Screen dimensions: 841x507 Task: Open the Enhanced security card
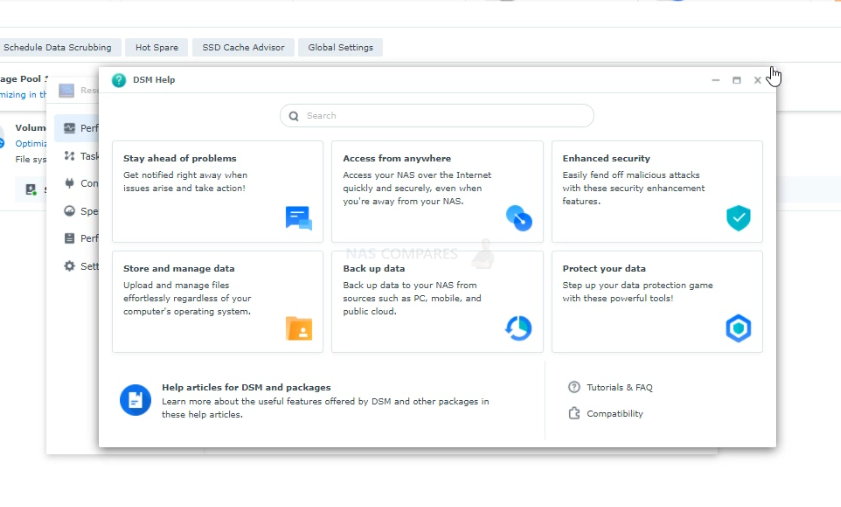[657, 192]
